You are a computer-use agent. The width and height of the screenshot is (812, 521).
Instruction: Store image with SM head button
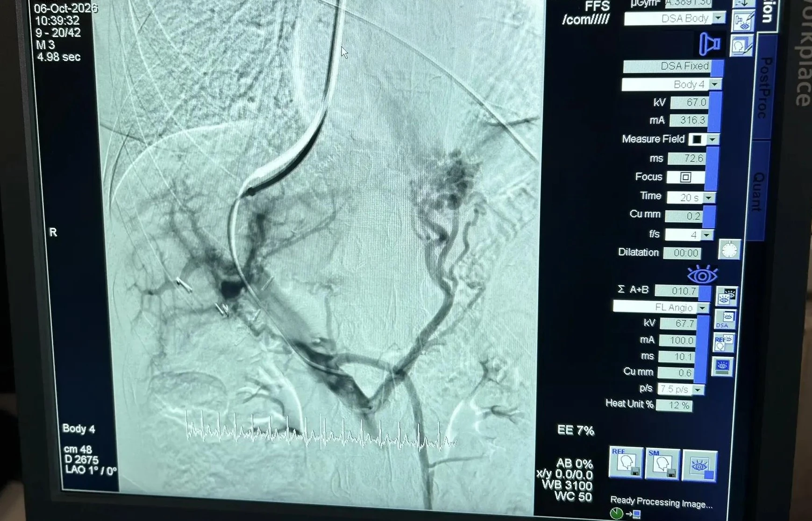pyautogui.click(x=662, y=464)
